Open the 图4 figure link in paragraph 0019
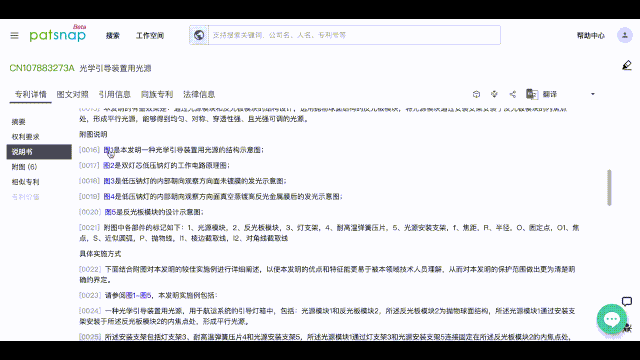The height and width of the screenshot is (360, 640). [x=109, y=196]
